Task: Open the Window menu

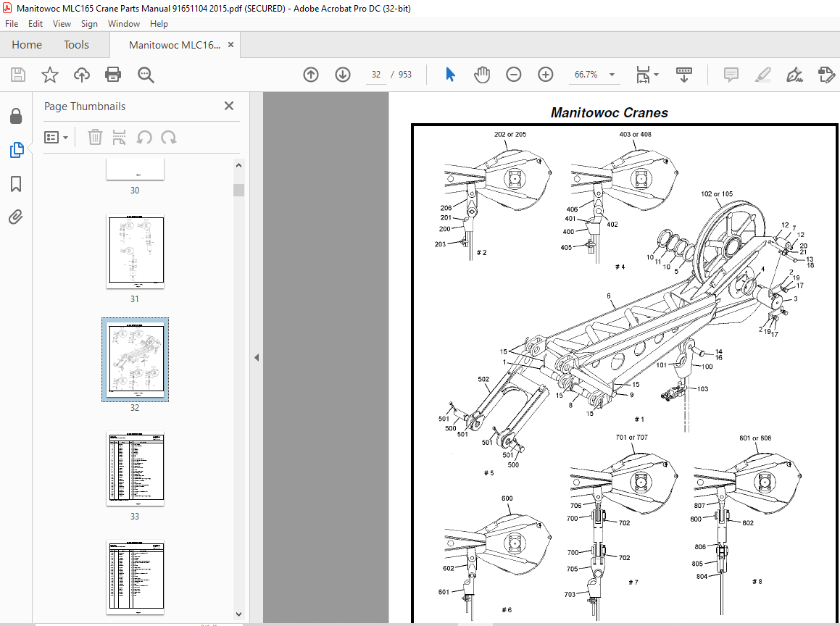Action: (x=124, y=24)
